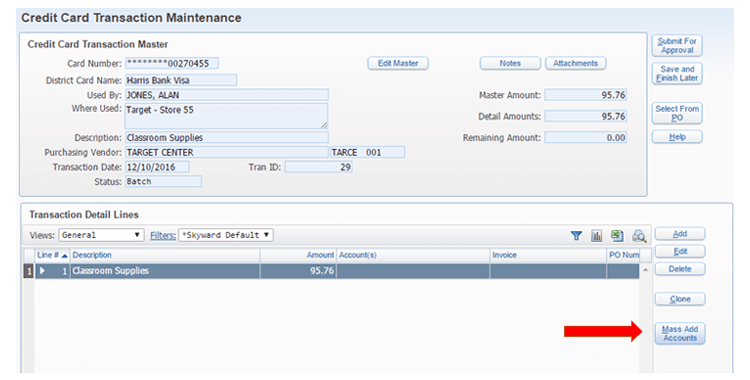Click Save and Finish Later button
This screenshot has height=380, width=750.
[x=677, y=74]
